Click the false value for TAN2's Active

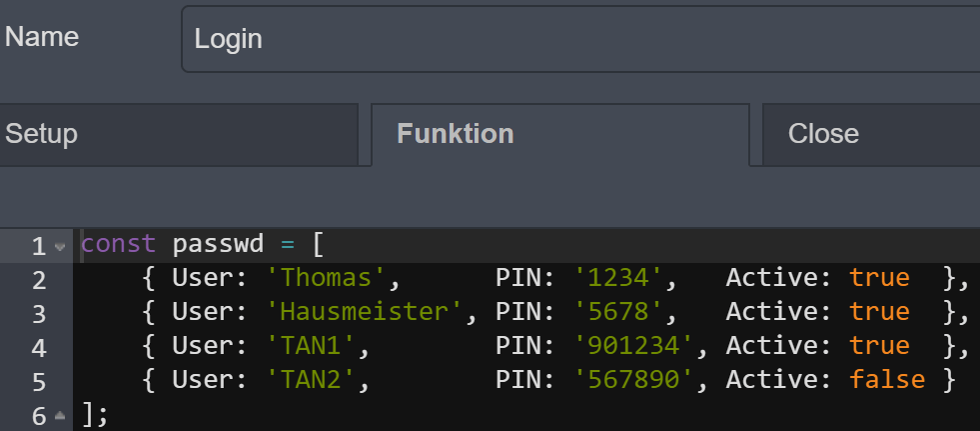(x=886, y=381)
